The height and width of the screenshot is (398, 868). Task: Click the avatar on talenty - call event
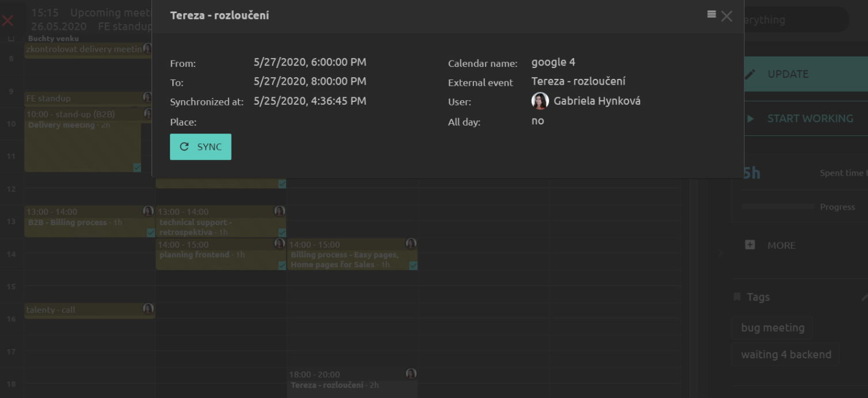point(148,309)
